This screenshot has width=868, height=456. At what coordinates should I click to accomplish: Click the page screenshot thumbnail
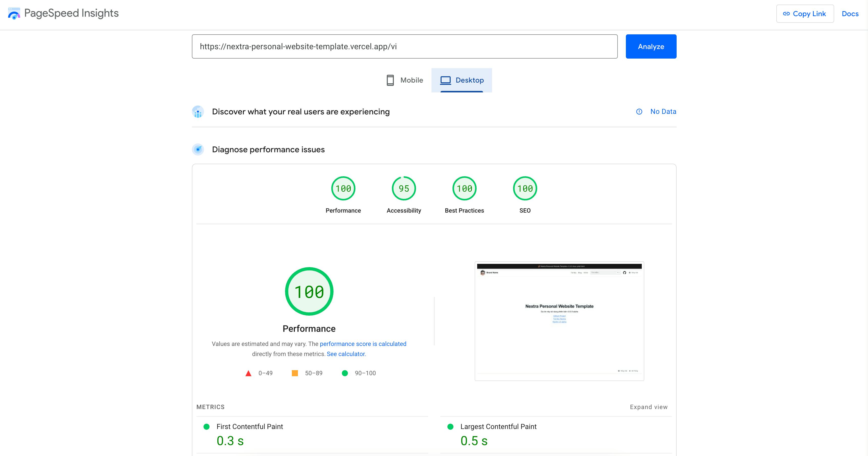[559, 321]
